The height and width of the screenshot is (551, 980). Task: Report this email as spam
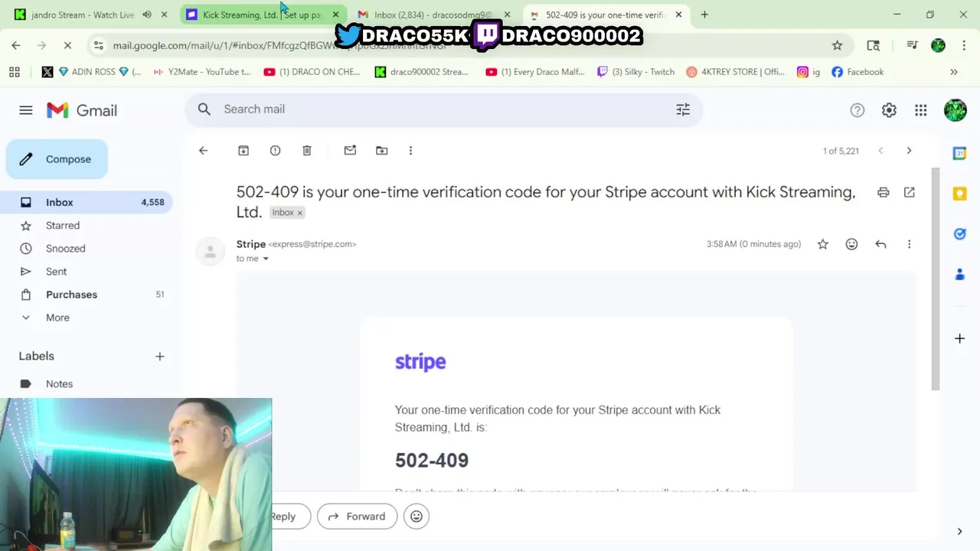(275, 151)
